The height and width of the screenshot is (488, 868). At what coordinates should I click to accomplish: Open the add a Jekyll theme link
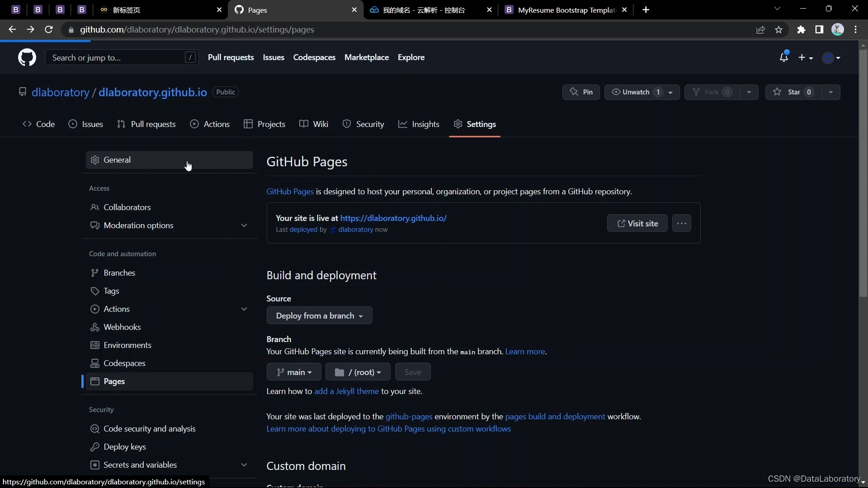(346, 391)
